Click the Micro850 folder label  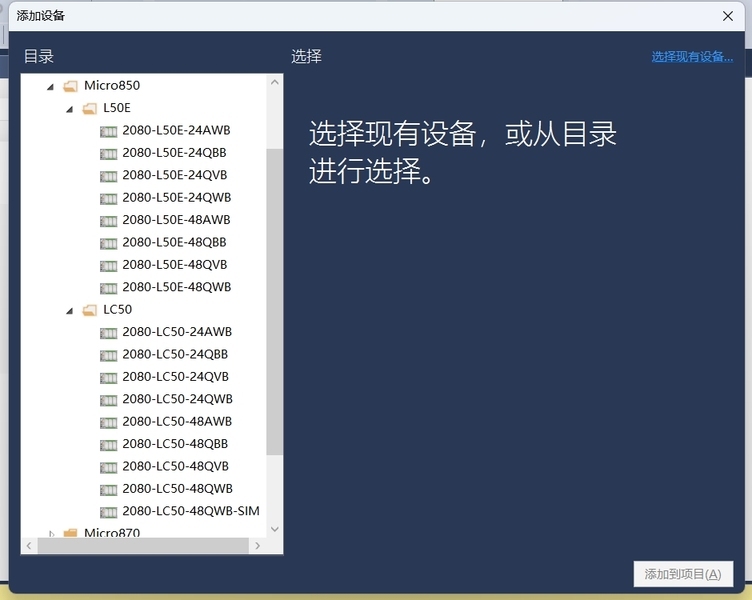coord(112,85)
